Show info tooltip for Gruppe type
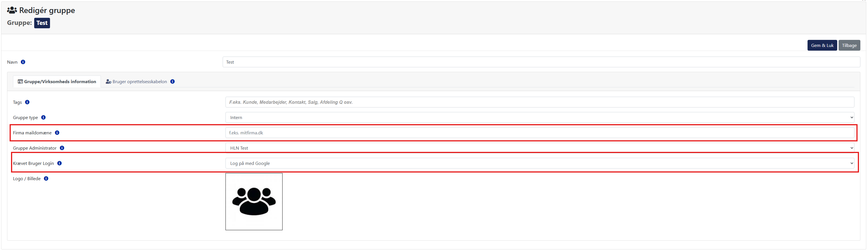The image size is (868, 250). (x=44, y=117)
